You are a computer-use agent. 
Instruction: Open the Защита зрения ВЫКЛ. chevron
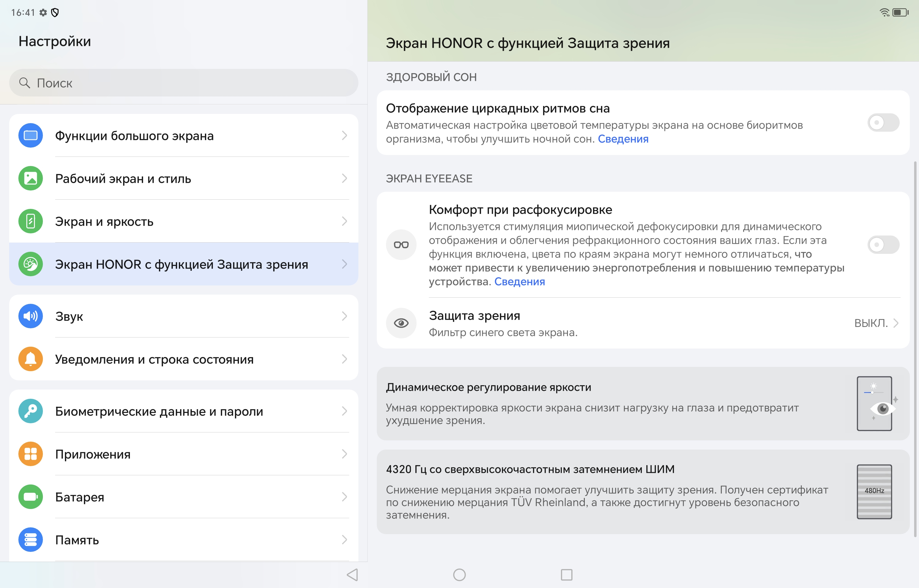(895, 323)
